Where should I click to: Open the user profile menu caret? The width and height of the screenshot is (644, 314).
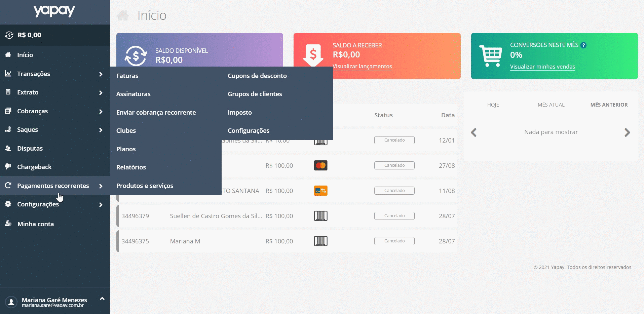[x=102, y=299]
